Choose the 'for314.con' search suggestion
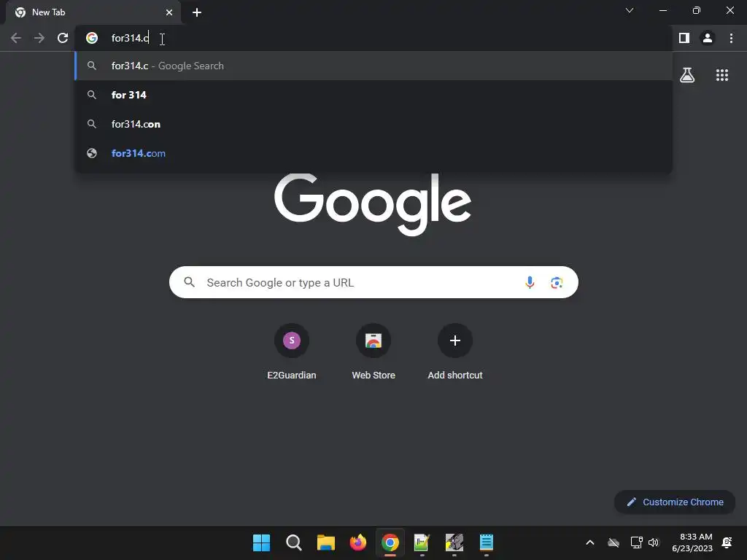 [373, 124]
